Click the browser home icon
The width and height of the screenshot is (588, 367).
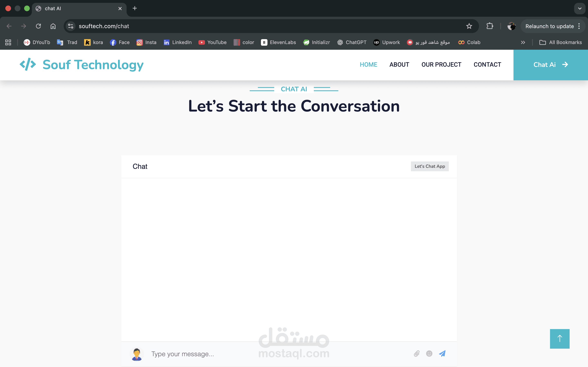[53, 26]
